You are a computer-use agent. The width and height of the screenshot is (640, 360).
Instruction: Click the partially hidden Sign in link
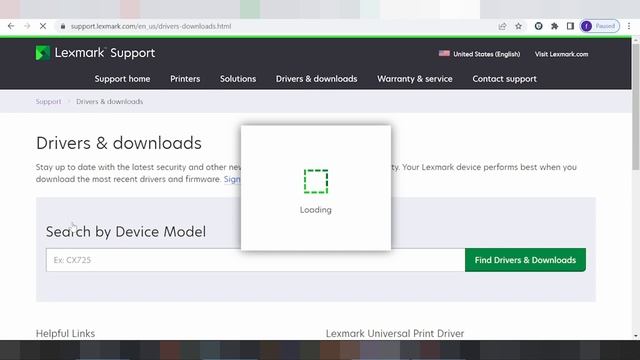point(232,179)
